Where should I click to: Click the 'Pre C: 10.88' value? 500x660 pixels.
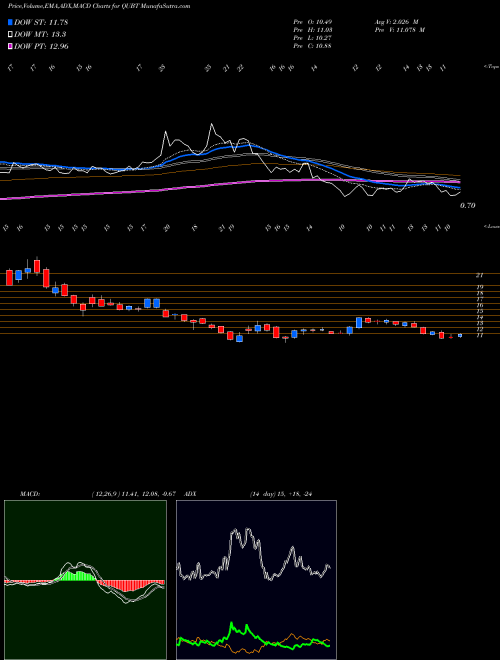coord(312,46)
